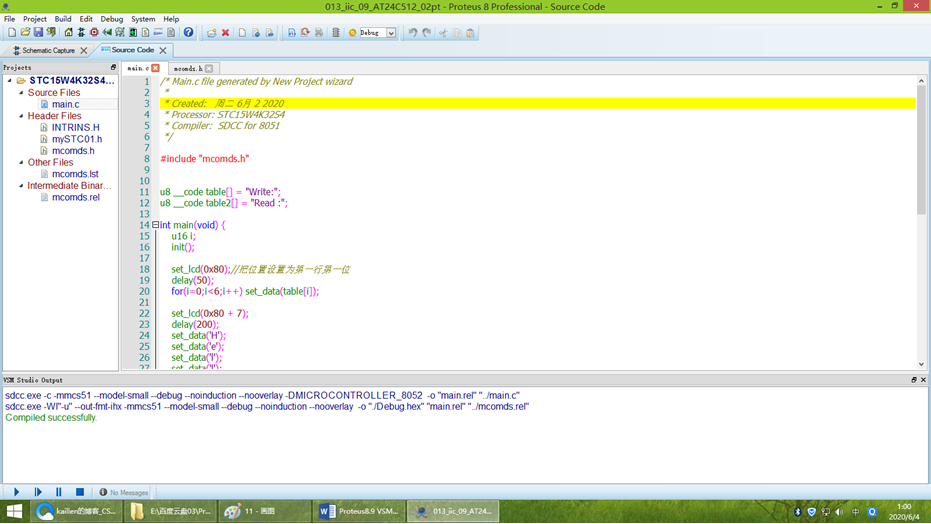The height and width of the screenshot is (524, 931).
Task: Select mcomds.h in Header Files
Action: (73, 151)
